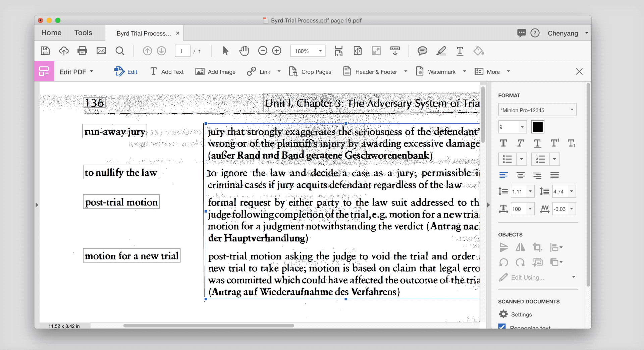The image size is (644, 350).
Task: Click the Send by email envelope icon
Action: (101, 51)
